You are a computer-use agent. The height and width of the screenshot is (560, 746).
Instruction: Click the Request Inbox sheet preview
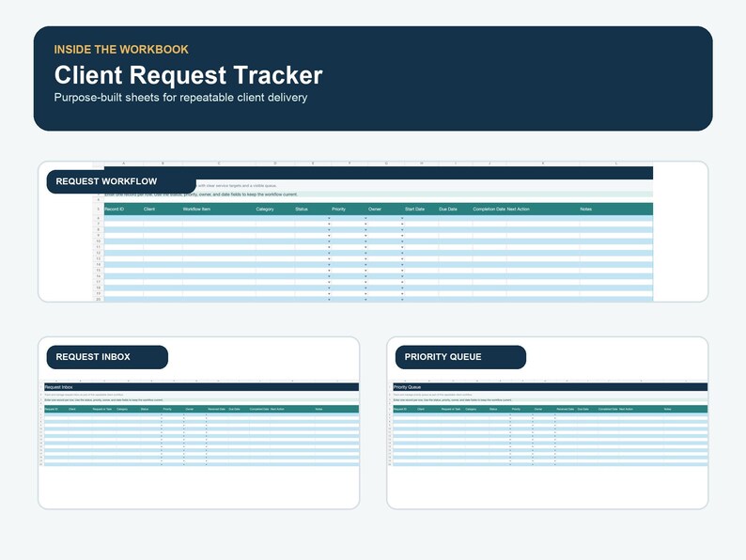[x=199, y=423]
